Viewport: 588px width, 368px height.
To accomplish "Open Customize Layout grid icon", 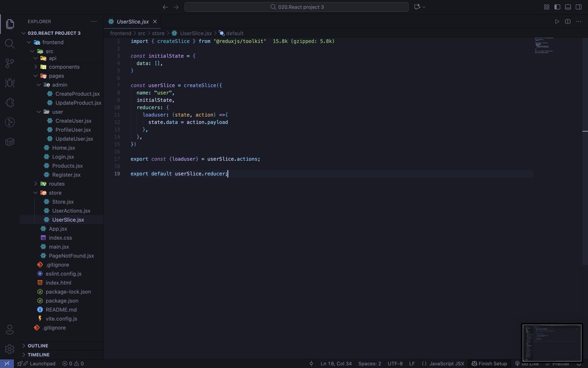I will [547, 7].
